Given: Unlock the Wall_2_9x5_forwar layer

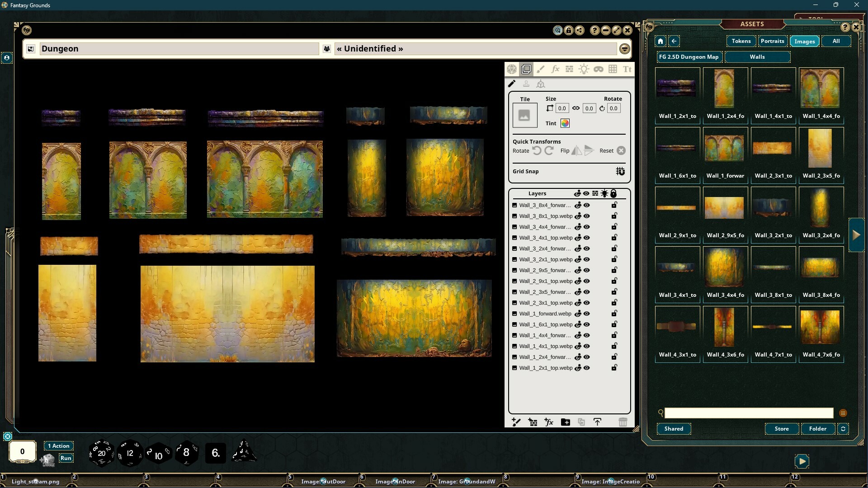Looking at the screenshot, I should click(x=614, y=270).
